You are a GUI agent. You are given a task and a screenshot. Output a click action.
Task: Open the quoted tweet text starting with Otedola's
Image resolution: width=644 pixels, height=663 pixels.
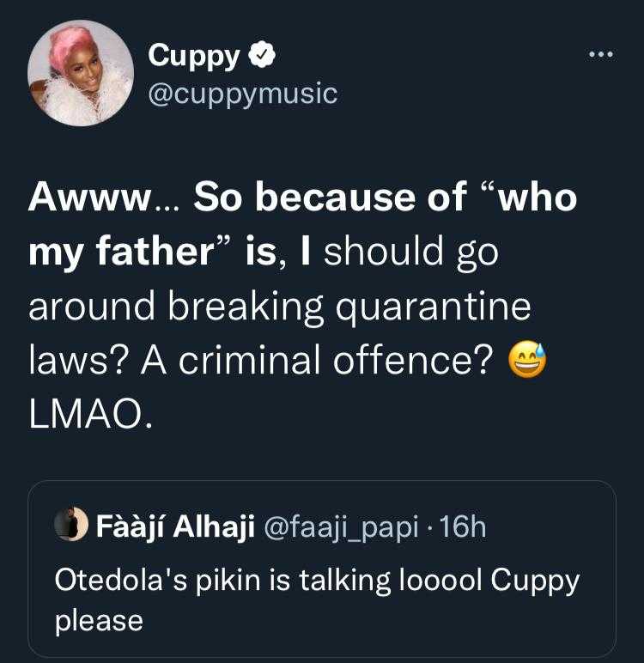coord(317,599)
